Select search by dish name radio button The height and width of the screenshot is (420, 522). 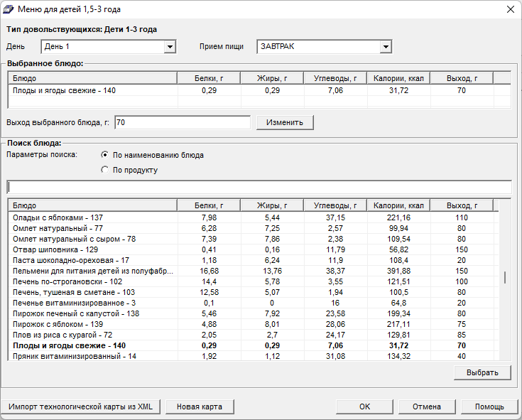105,155
